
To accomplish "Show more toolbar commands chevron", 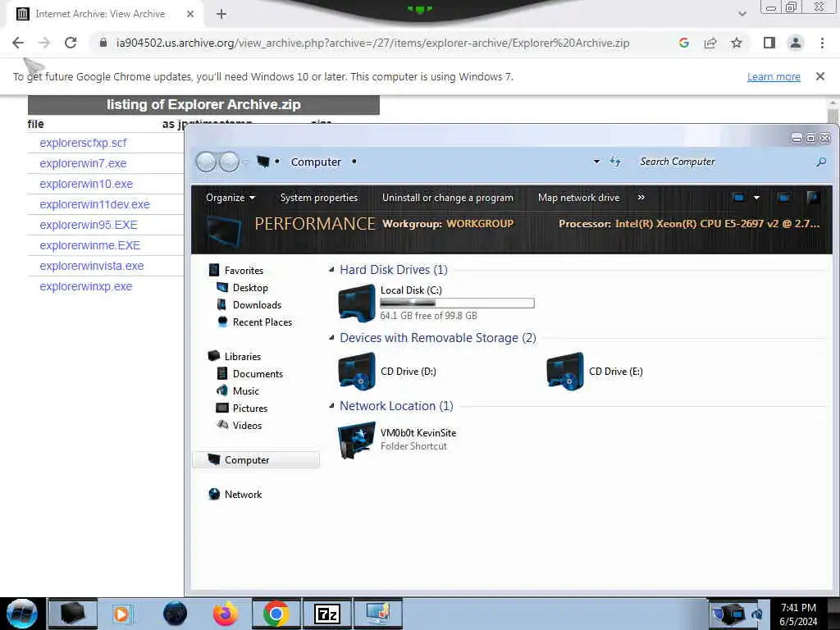I will (641, 198).
